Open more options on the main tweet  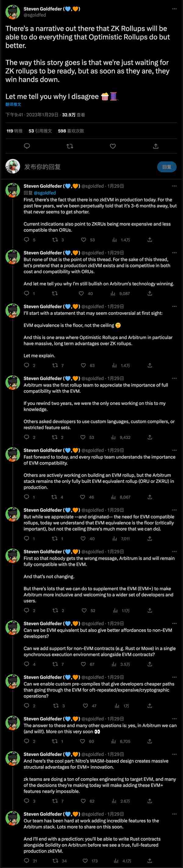click(x=174, y=9)
